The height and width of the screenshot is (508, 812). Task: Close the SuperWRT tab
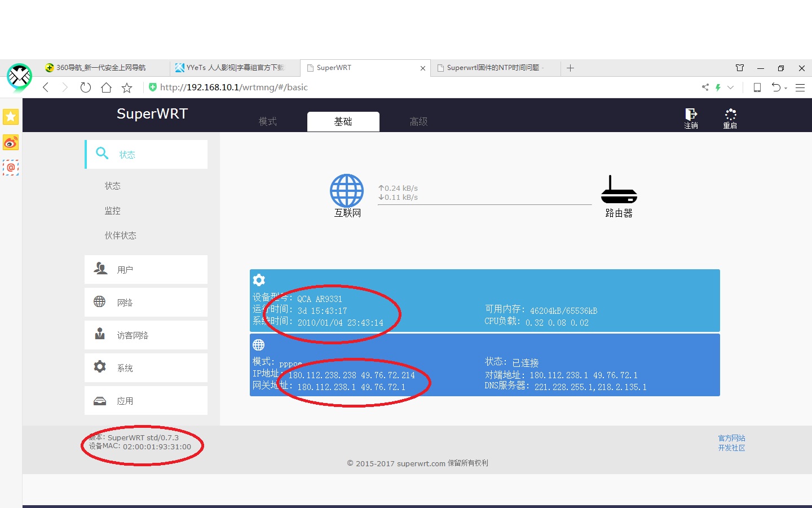tap(423, 68)
